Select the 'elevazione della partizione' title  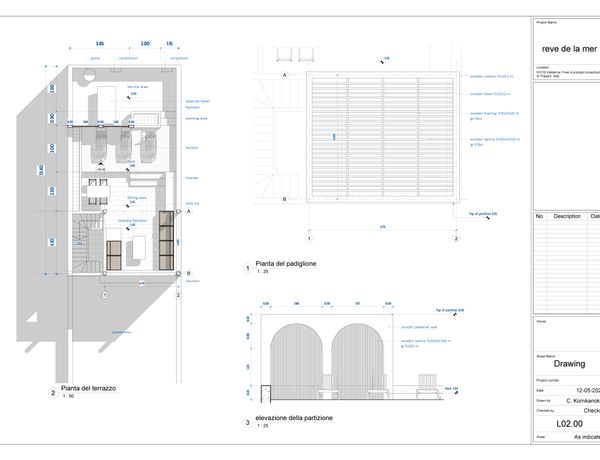[295, 417]
